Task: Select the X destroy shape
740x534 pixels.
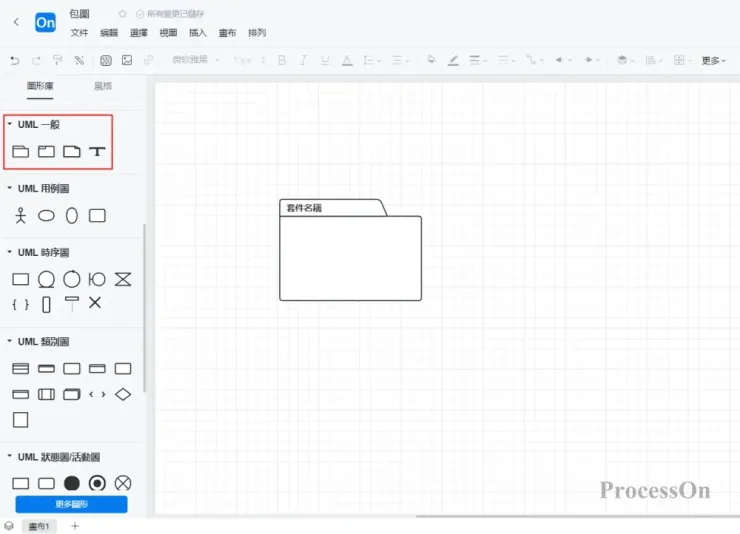Action: pyautogui.click(x=95, y=302)
